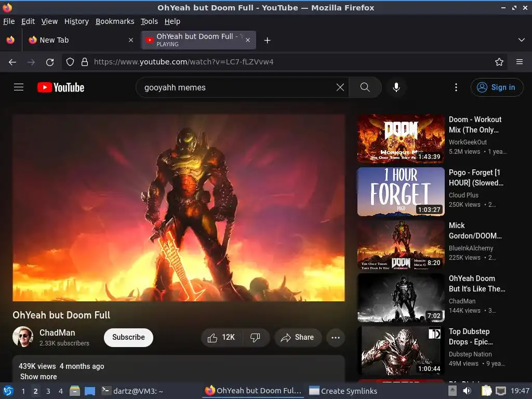Close the New Tab tab

click(130, 40)
